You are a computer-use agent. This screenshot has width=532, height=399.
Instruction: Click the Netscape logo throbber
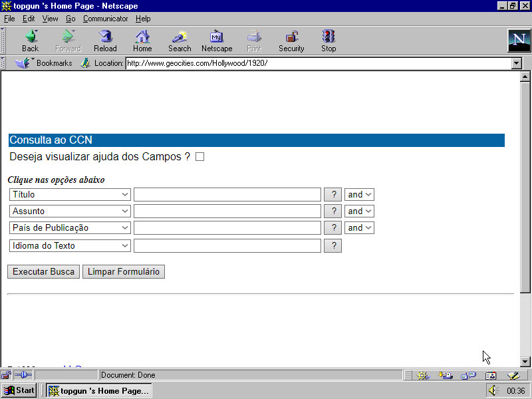tap(519, 41)
